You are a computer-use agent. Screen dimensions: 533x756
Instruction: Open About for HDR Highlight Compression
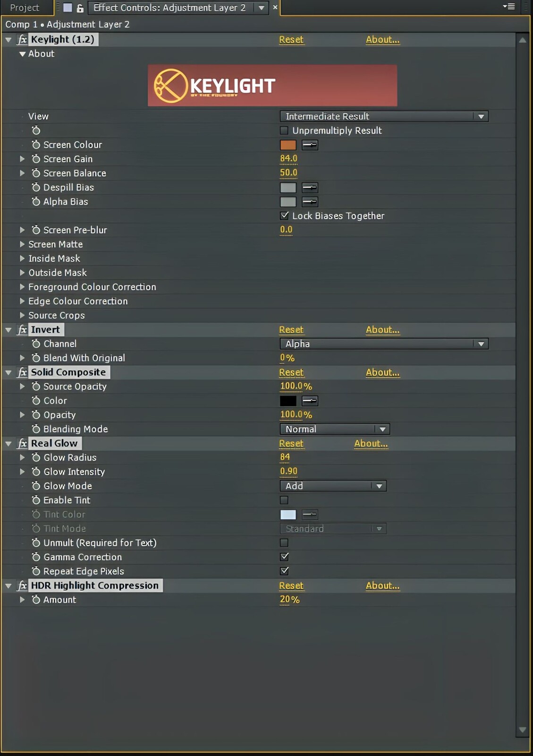382,585
